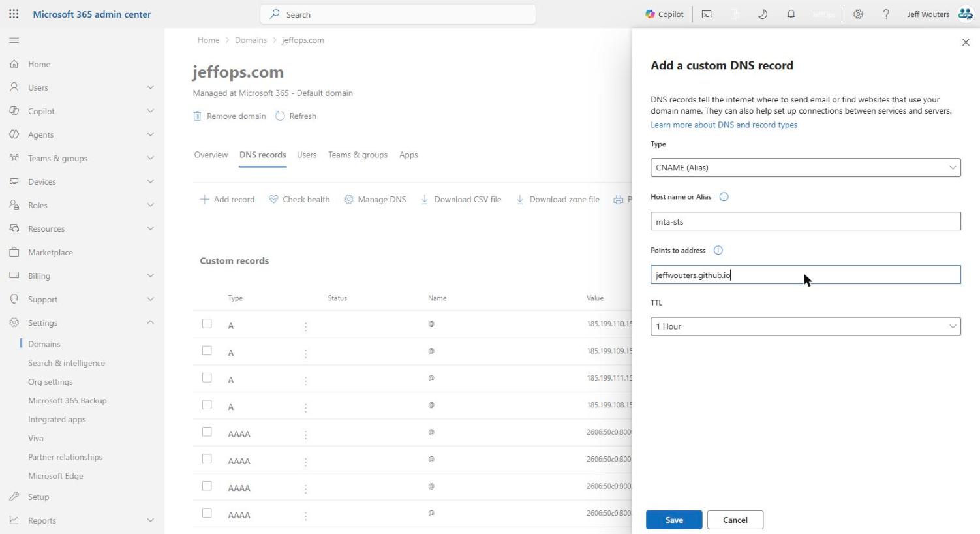Open Jeff Wouters account avatar
This screenshot has height=534, width=980.
[x=966, y=14]
